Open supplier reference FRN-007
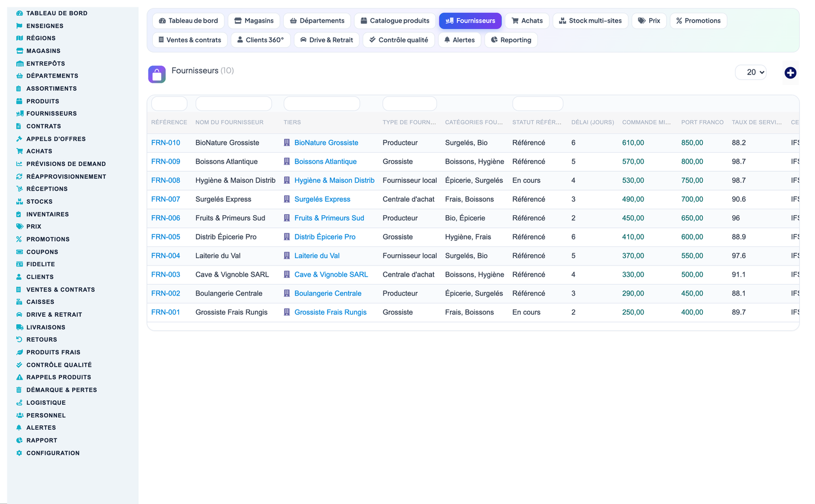The height and width of the screenshot is (504, 815). [x=166, y=199]
